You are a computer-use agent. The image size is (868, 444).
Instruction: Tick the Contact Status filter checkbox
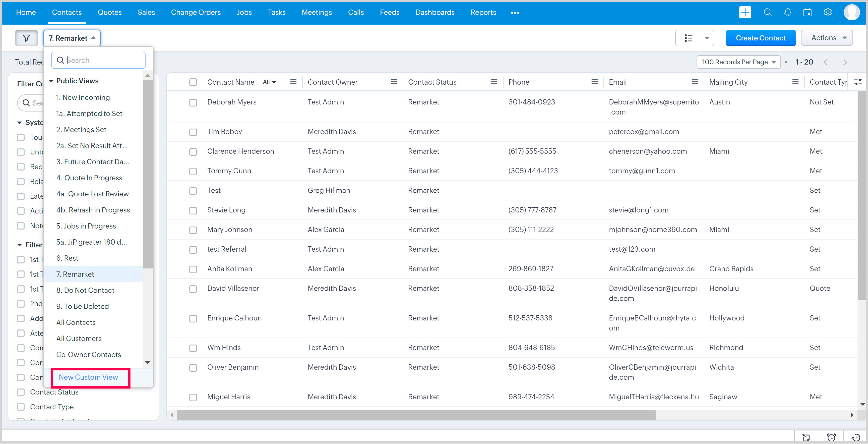tap(21, 392)
